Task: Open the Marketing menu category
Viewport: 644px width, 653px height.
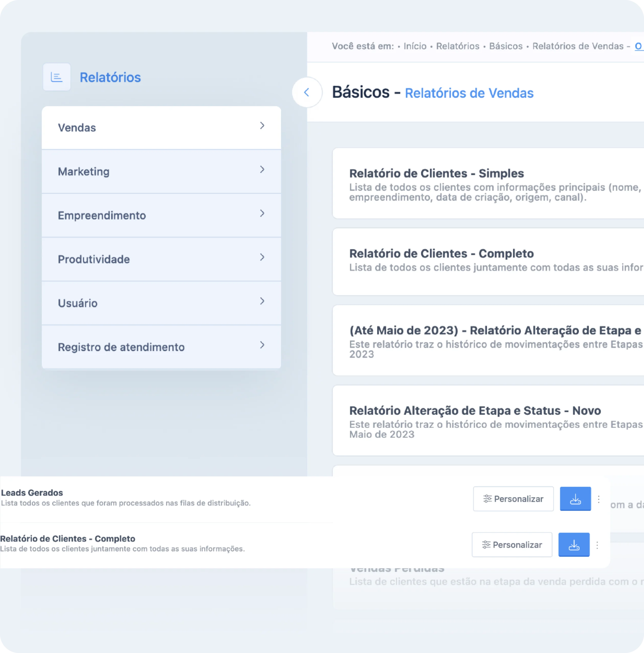Action: (x=161, y=172)
